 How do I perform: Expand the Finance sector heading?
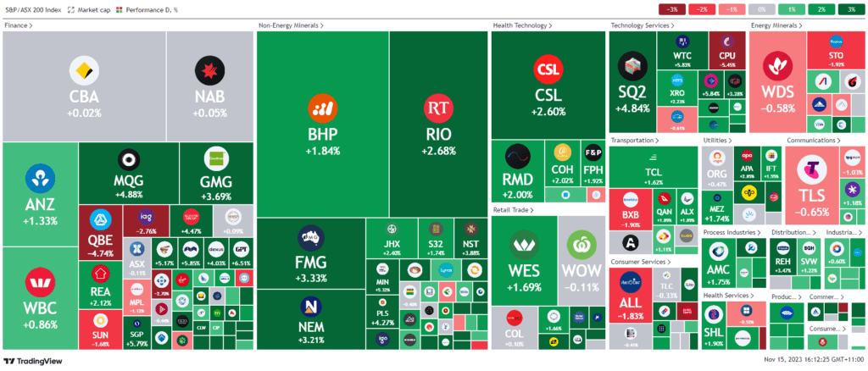(x=19, y=25)
